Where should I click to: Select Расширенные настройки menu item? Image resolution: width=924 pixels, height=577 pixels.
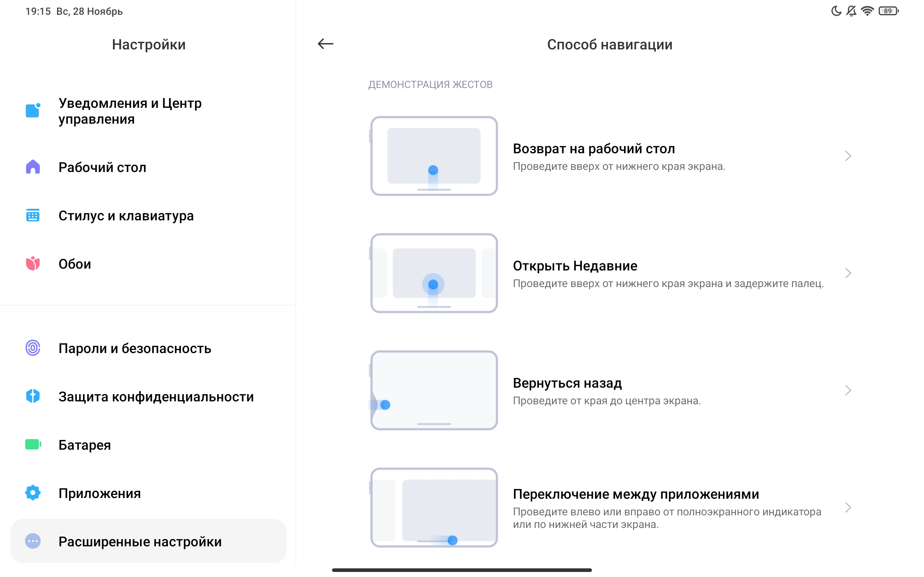tap(140, 542)
